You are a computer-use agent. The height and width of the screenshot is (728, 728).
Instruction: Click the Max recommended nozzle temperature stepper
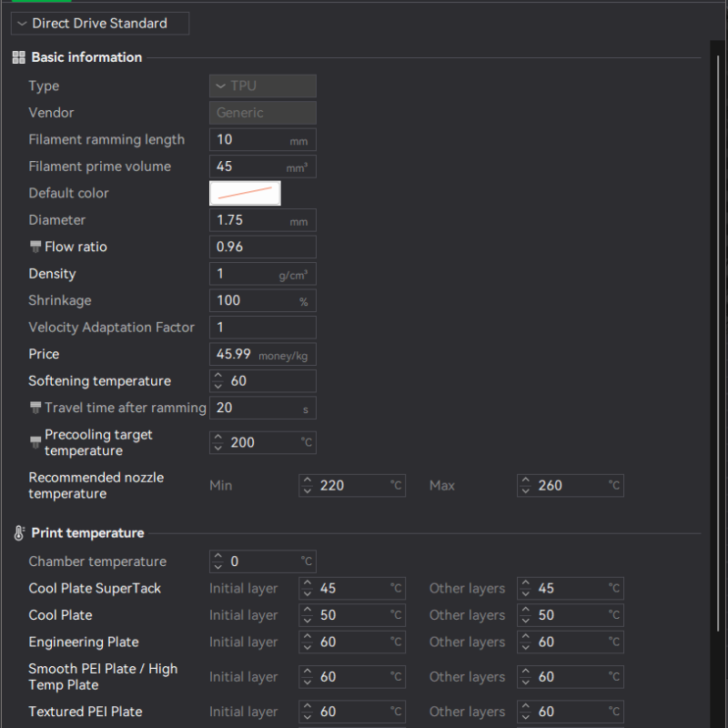pyautogui.click(x=525, y=486)
